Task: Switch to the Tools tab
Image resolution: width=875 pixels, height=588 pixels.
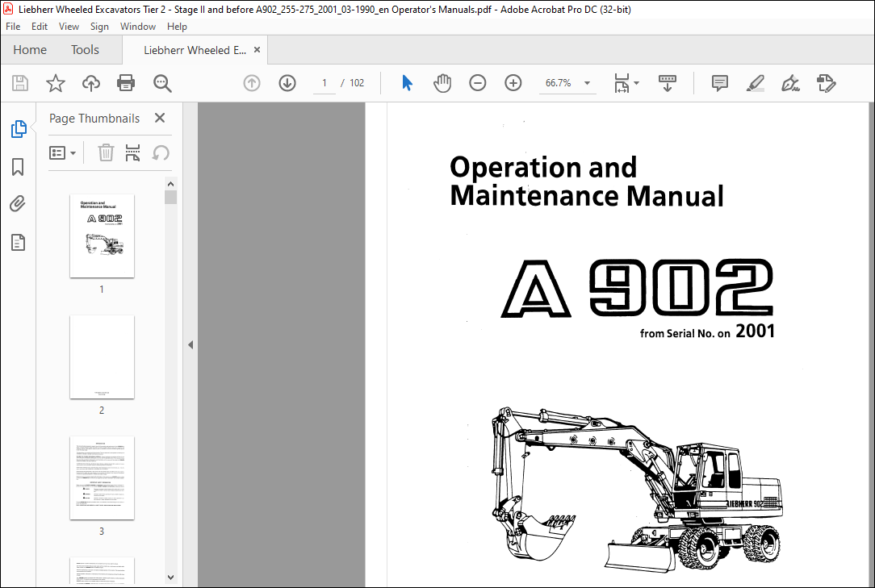Action: (x=85, y=50)
